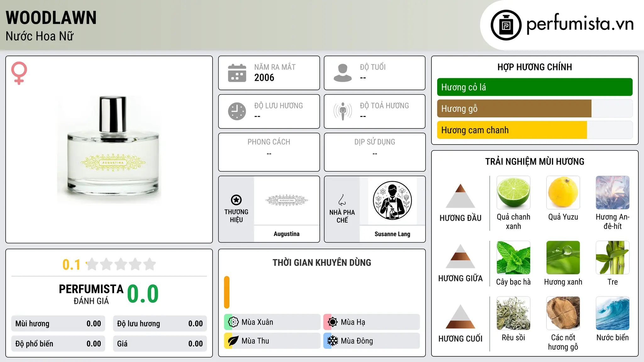Click the Độ phổ biến score row
This screenshot has width=644, height=362.
58,344
